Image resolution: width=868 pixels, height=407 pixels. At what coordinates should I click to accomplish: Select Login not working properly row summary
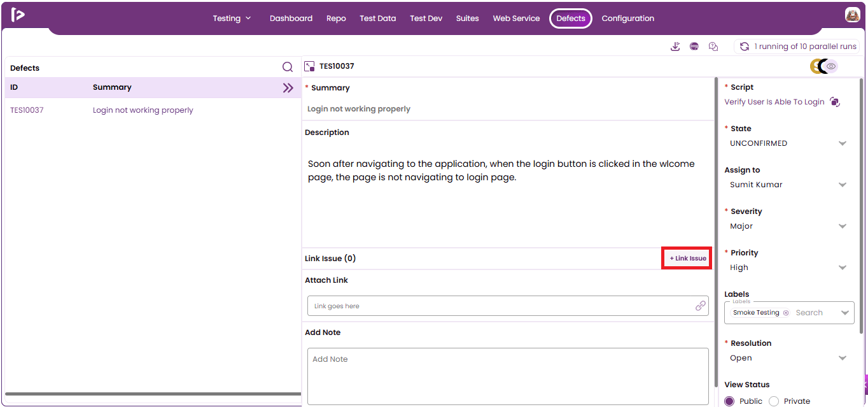coord(143,110)
